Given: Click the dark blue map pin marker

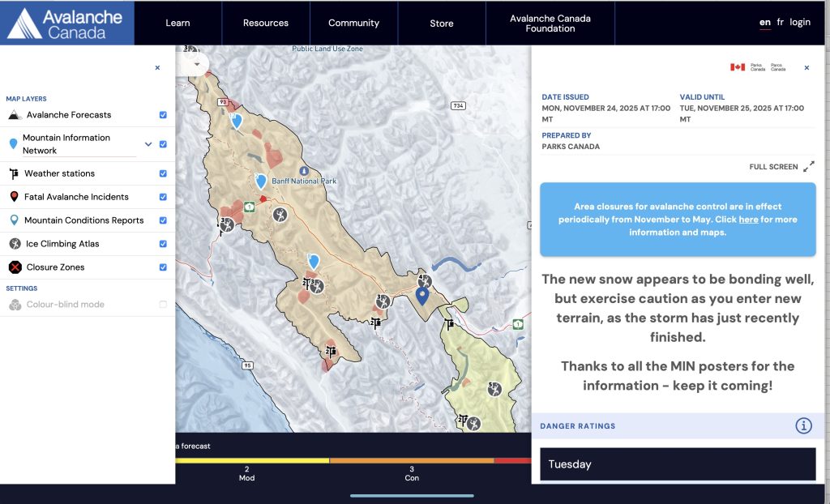Looking at the screenshot, I should (x=421, y=296).
